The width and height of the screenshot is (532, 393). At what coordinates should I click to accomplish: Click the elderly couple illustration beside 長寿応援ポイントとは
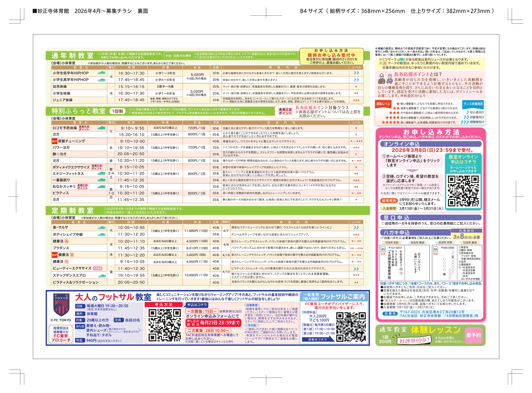[x=385, y=79]
